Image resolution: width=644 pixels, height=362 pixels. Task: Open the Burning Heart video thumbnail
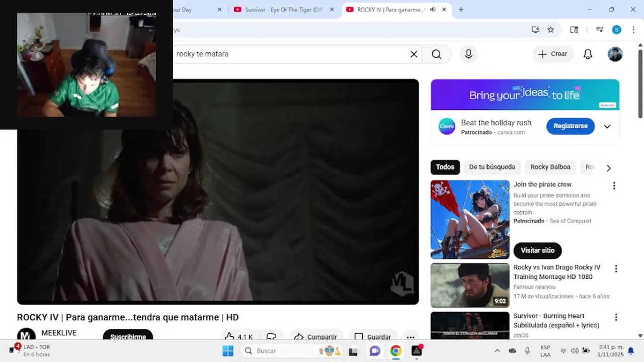470,325
